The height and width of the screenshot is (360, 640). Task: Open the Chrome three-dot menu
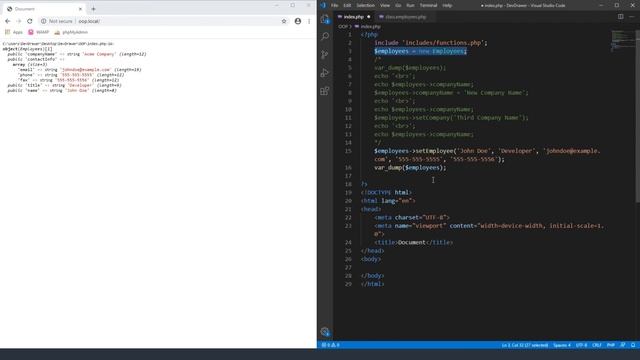coord(309,21)
